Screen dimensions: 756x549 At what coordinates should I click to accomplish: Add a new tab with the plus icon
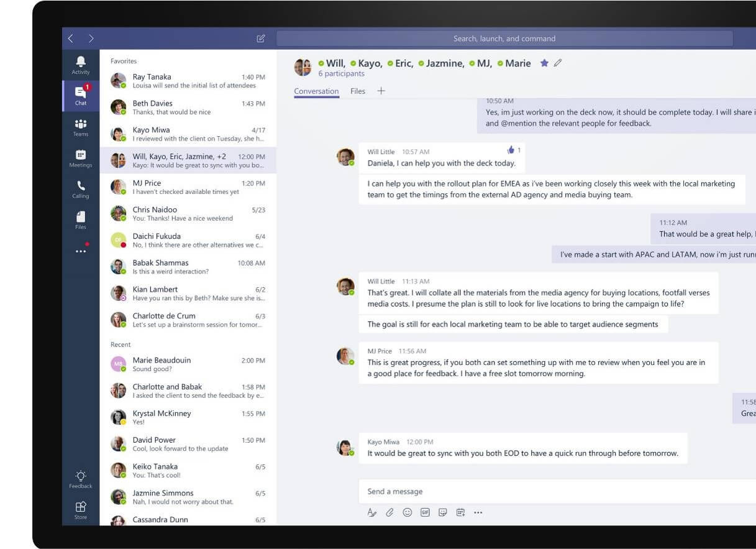tap(381, 91)
